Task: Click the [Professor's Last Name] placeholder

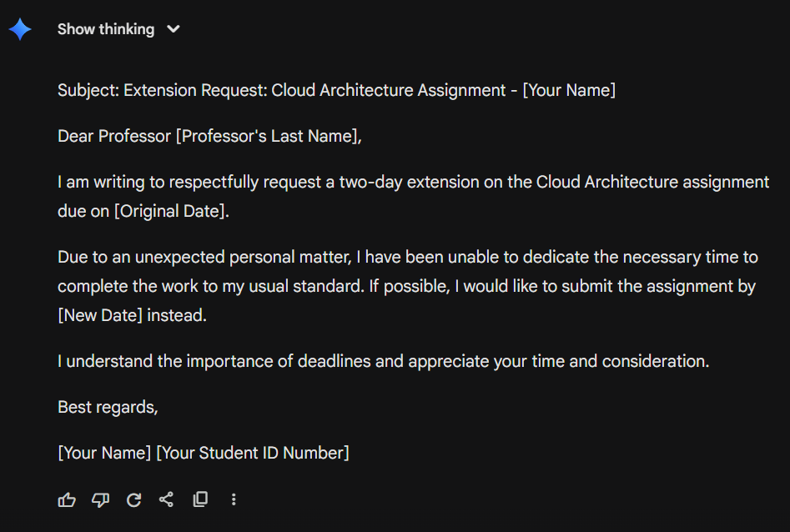Action: click(269, 136)
